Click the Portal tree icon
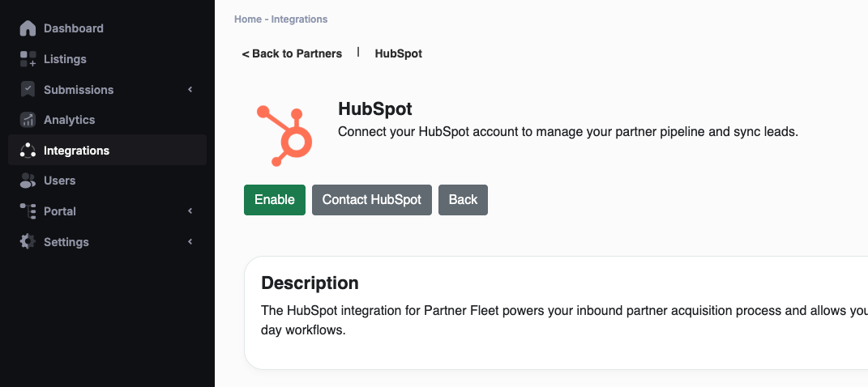This screenshot has height=387, width=868. (28, 211)
